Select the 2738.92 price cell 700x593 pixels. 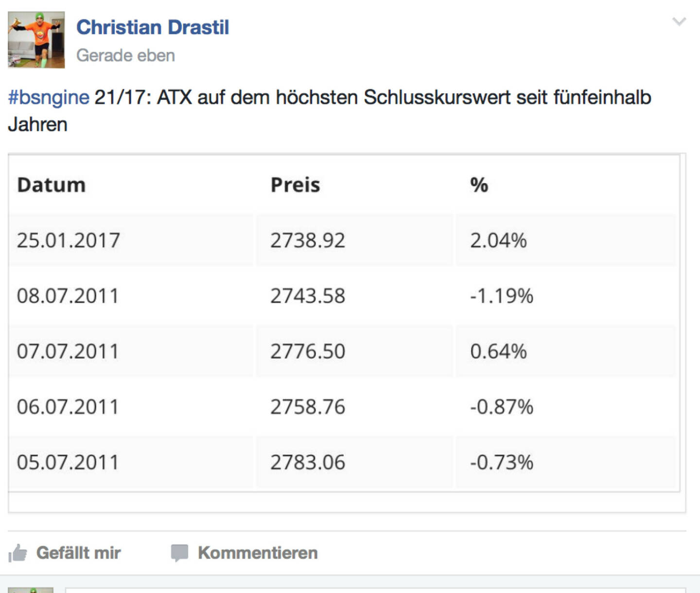tap(308, 241)
